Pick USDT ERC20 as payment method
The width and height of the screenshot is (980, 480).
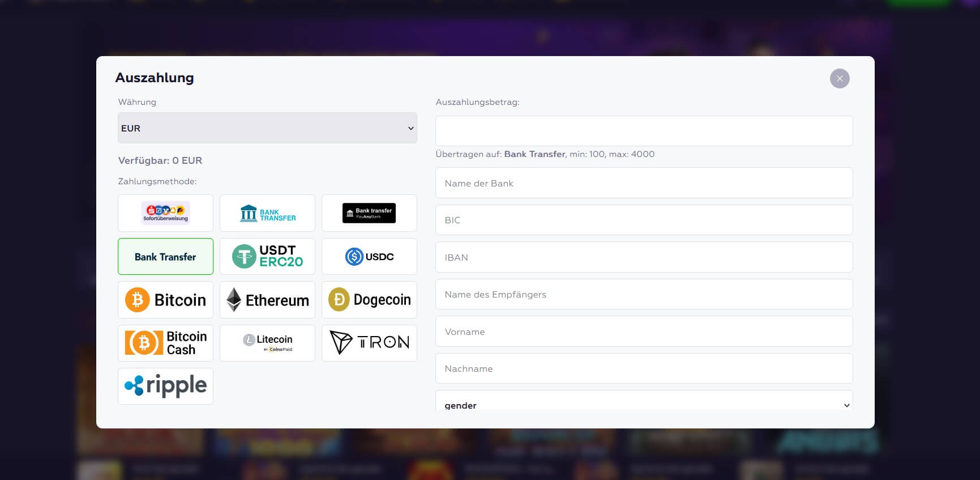267,256
